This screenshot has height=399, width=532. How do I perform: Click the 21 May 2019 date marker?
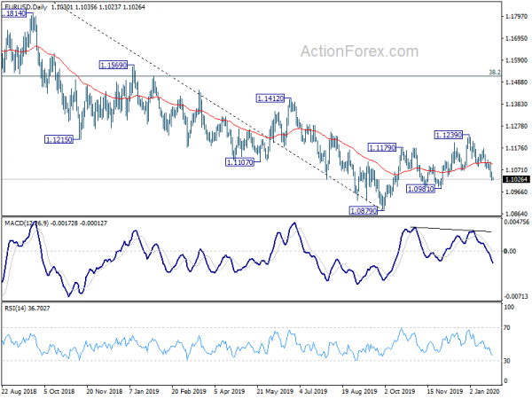coord(275,391)
